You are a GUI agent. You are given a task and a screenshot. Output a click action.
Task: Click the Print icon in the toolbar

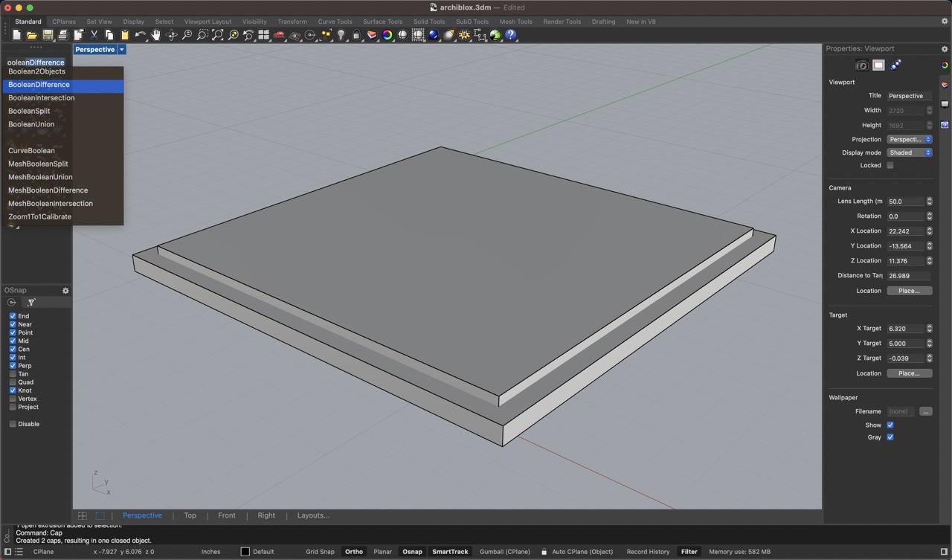pos(63,35)
